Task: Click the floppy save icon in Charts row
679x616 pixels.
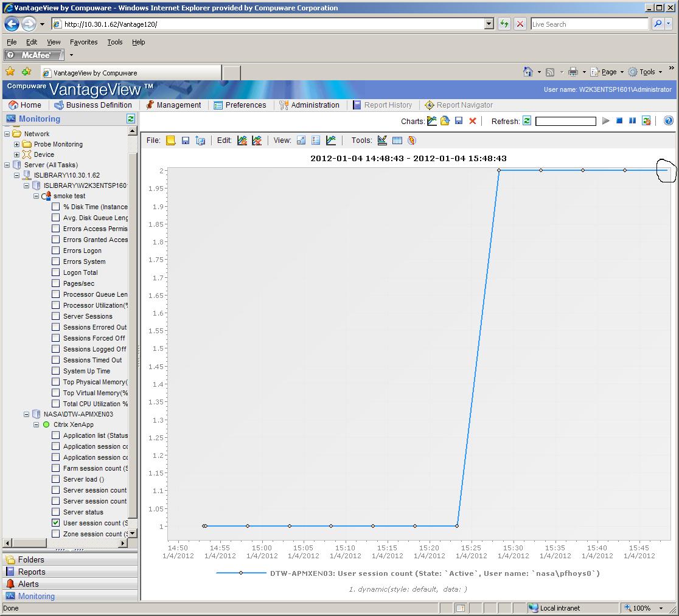Action: click(x=459, y=121)
